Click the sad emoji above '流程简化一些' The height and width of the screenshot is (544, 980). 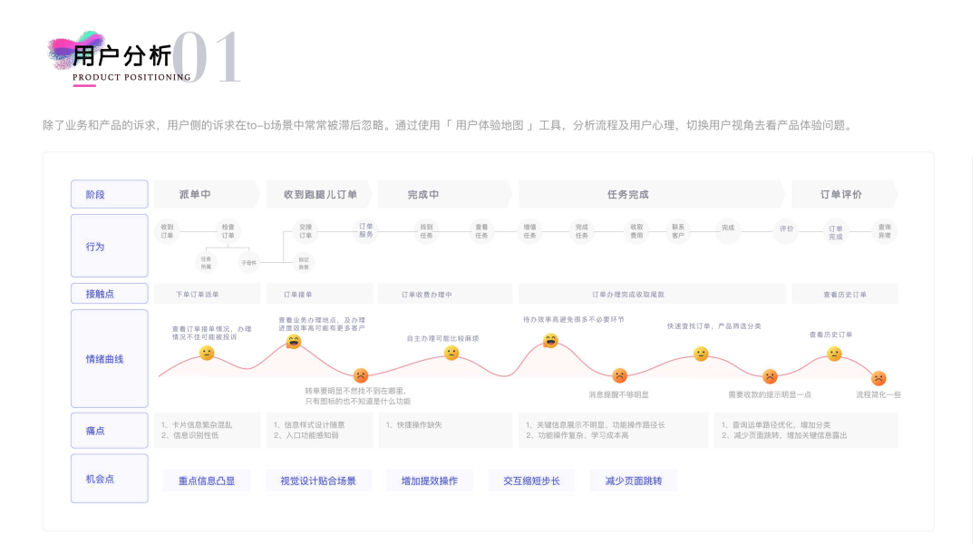point(878,378)
